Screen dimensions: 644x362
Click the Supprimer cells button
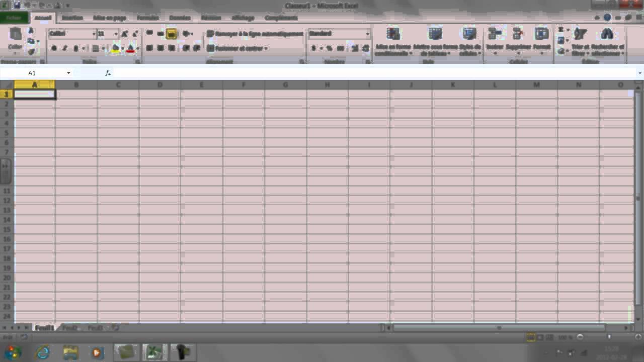point(518,40)
